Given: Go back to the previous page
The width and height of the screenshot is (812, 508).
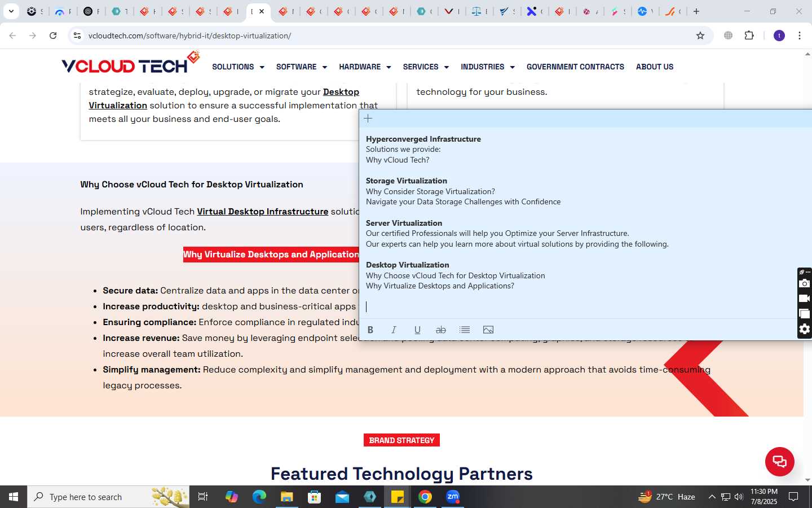Looking at the screenshot, I should point(12,36).
